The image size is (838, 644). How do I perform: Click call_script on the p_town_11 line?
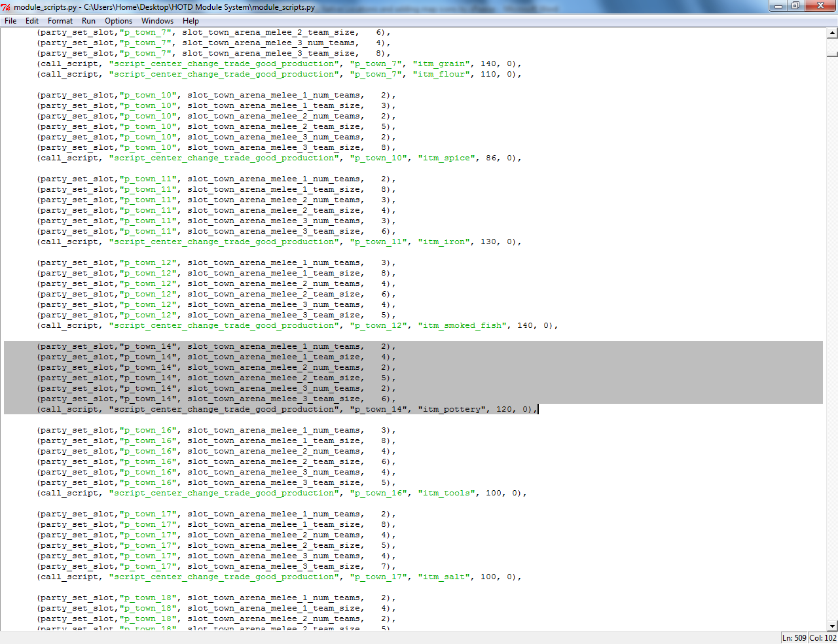69,242
